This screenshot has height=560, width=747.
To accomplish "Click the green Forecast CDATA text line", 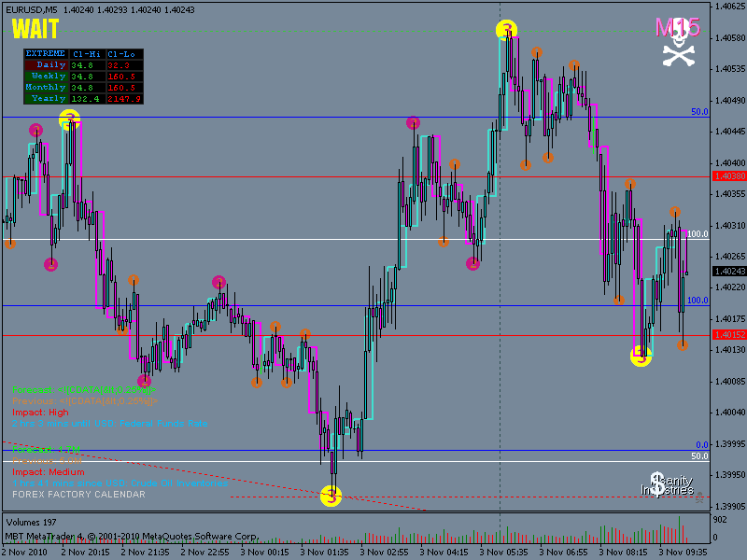I will click(x=84, y=390).
